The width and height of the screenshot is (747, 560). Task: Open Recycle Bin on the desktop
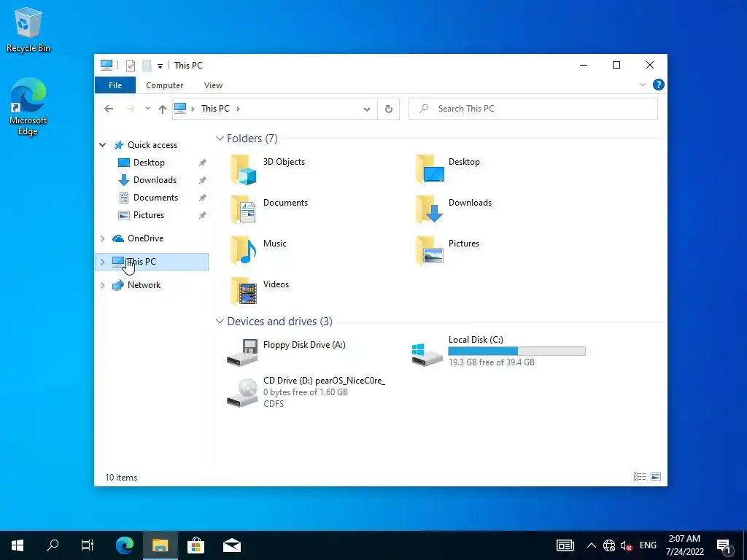click(28, 30)
